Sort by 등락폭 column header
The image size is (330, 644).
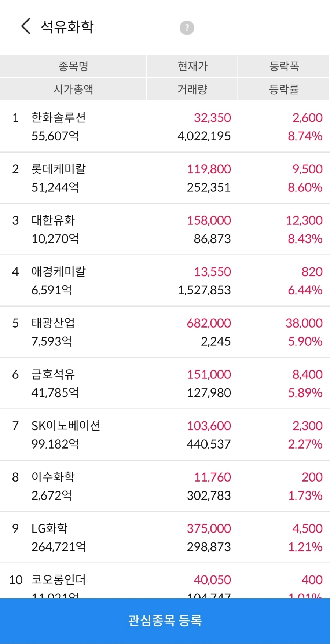(284, 66)
